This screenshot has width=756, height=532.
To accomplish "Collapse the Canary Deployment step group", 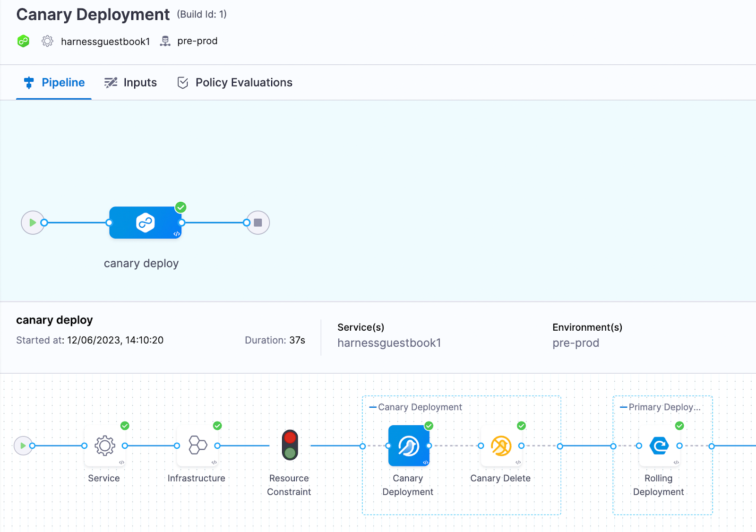I will click(373, 407).
